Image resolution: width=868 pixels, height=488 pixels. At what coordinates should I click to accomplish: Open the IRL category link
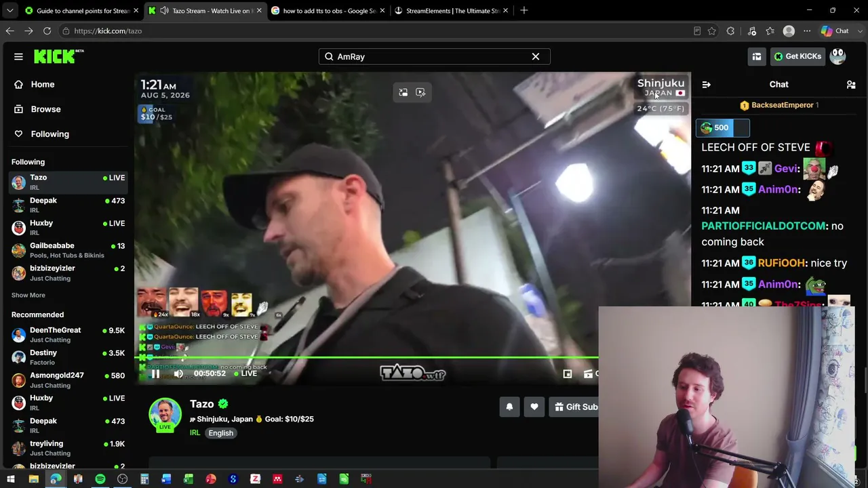[195, 433]
